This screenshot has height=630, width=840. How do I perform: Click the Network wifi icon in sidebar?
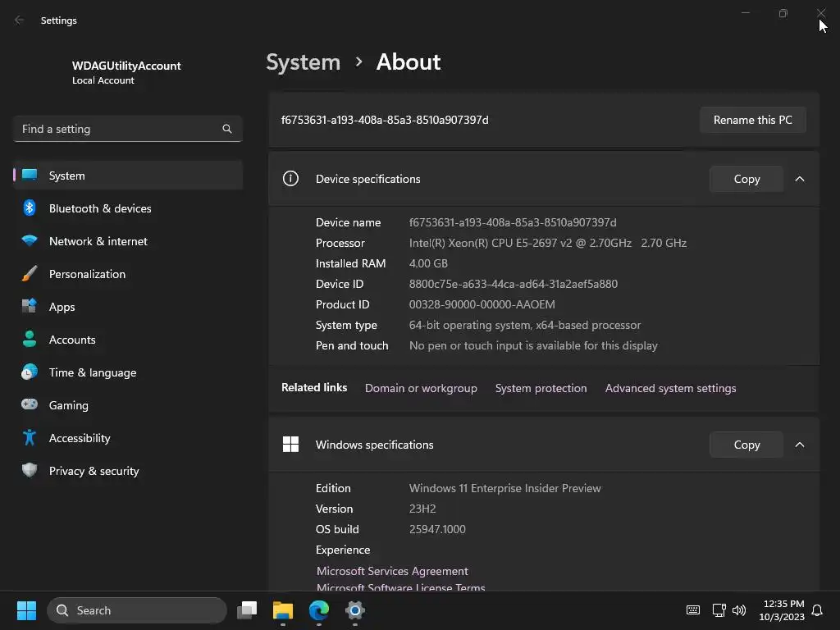[x=30, y=240]
